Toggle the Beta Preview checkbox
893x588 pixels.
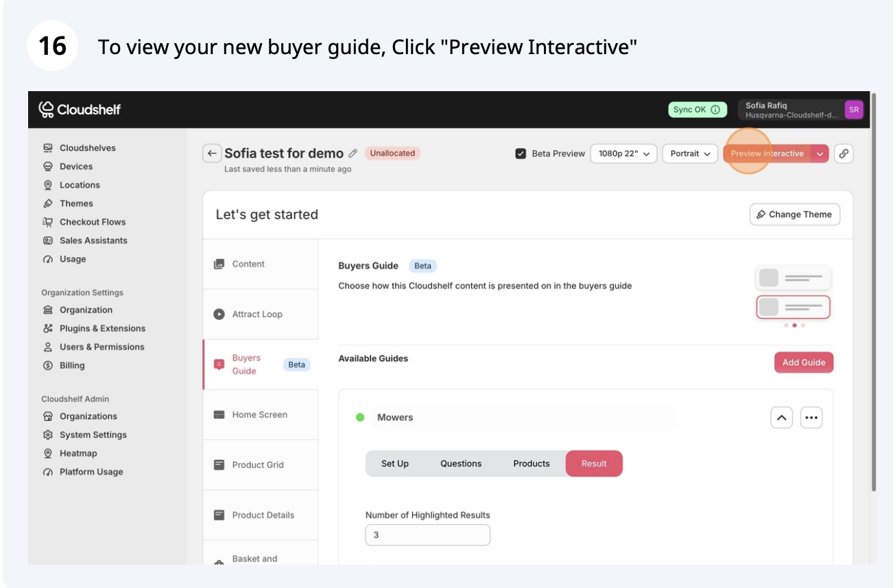coord(521,154)
